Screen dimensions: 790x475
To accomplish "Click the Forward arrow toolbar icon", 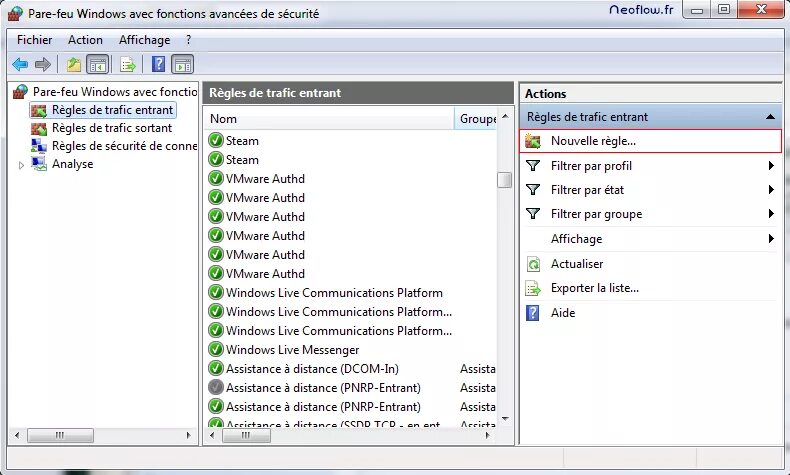I will 43,64.
